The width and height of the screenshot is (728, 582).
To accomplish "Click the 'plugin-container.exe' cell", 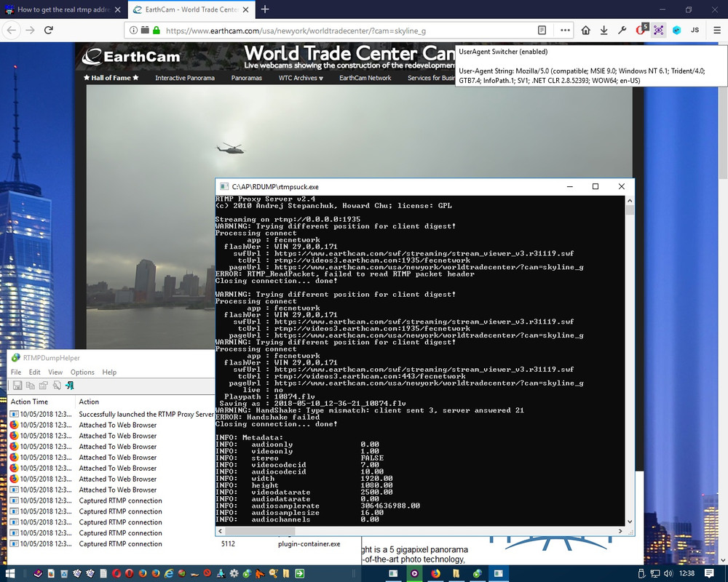I will 309,544.
